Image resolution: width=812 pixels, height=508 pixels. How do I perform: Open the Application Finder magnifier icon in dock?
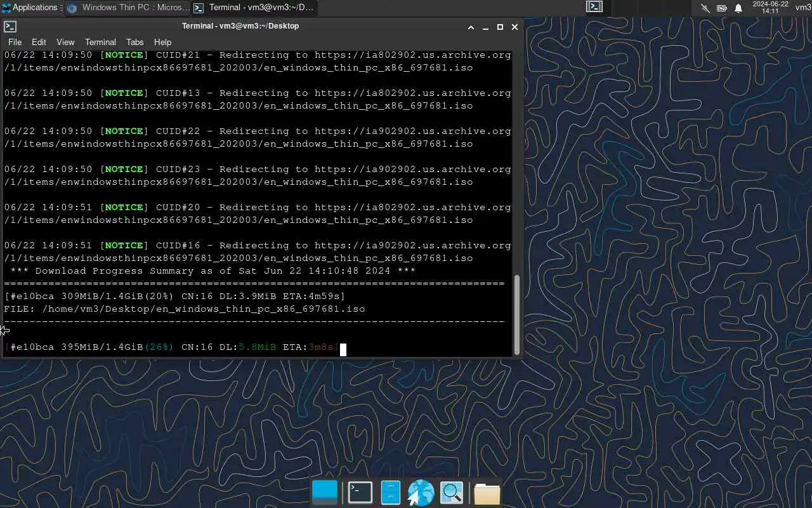click(452, 493)
